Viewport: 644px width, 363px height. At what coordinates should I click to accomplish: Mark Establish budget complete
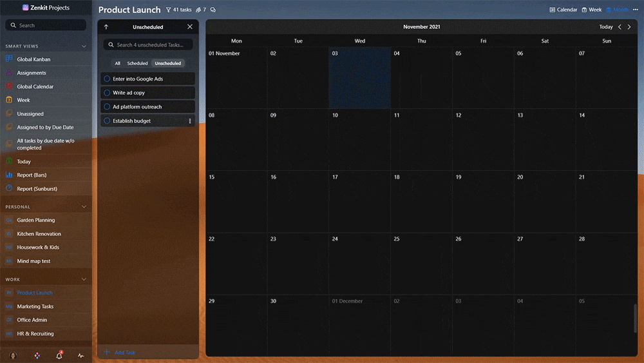coord(107,121)
